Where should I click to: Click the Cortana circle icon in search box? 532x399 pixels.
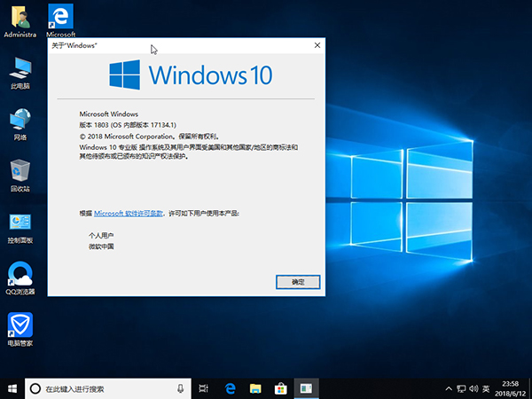click(35, 388)
